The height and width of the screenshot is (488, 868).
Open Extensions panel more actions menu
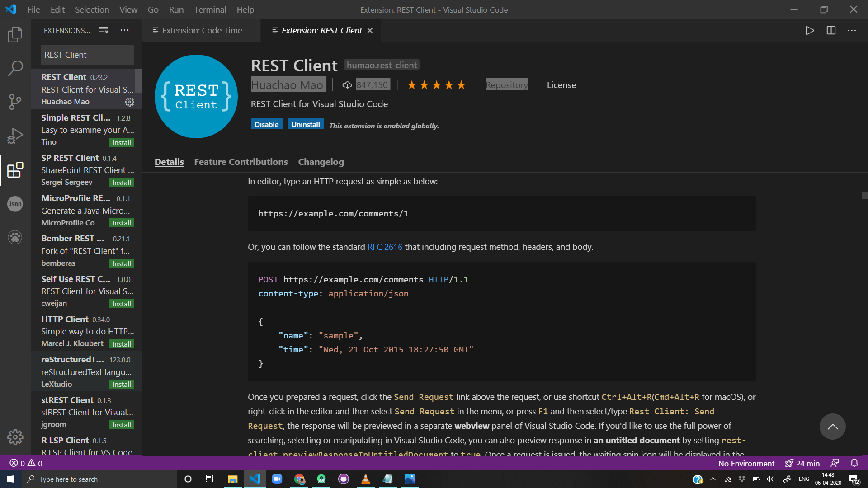pyautogui.click(x=125, y=30)
